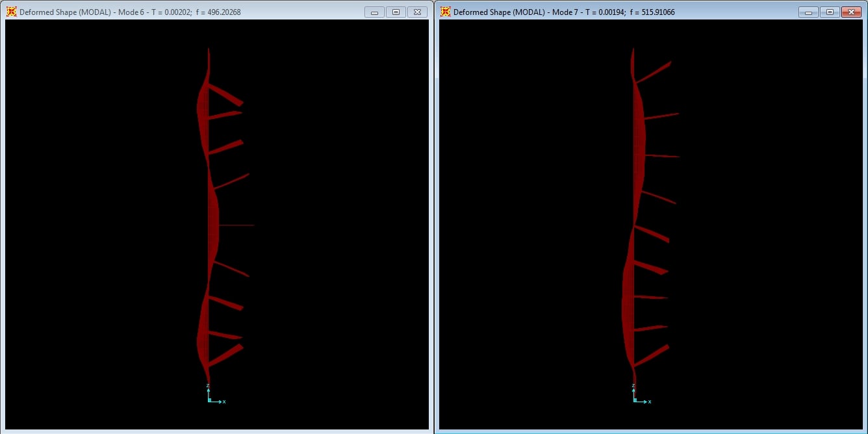Click the Z axis label in Mode 6 view
This screenshot has height=434, width=868.
pos(208,386)
